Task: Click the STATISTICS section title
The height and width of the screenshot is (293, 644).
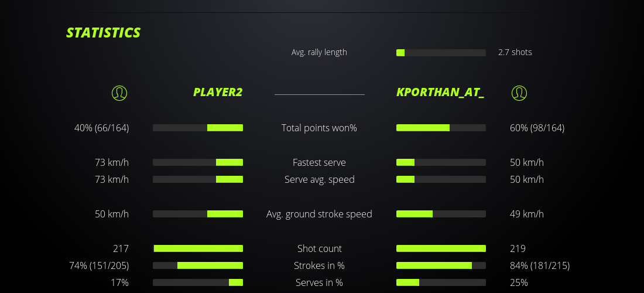Action: (103, 33)
